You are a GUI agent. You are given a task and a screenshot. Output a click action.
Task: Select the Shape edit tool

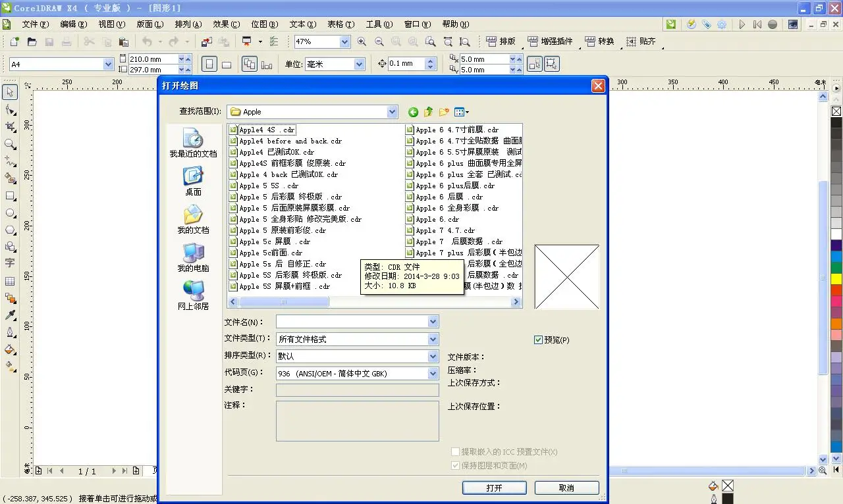(10, 110)
